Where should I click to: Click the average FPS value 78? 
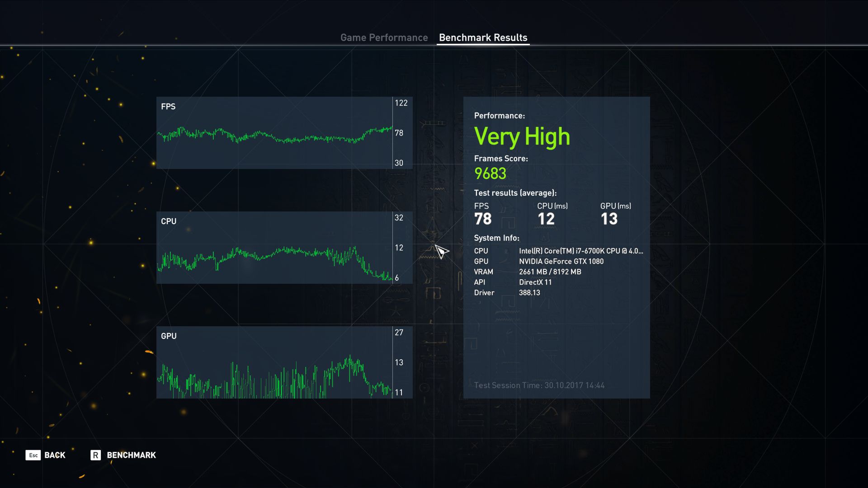483,219
